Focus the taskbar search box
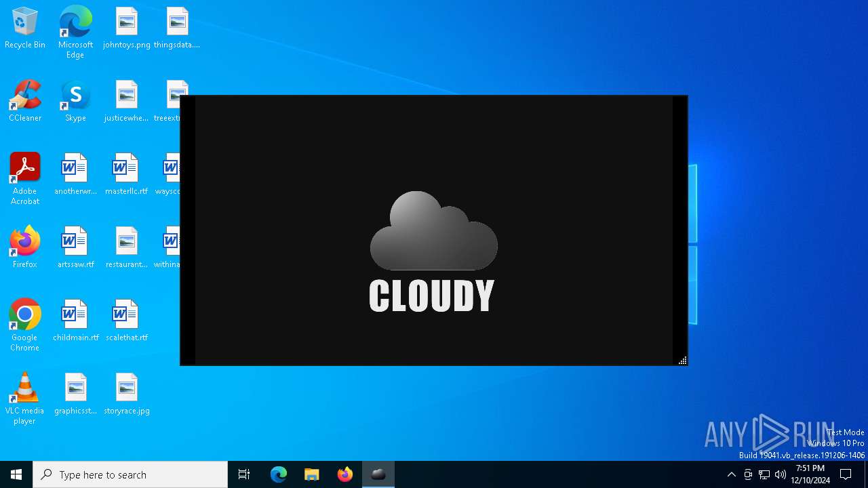Image resolution: width=868 pixels, height=488 pixels. [x=130, y=474]
